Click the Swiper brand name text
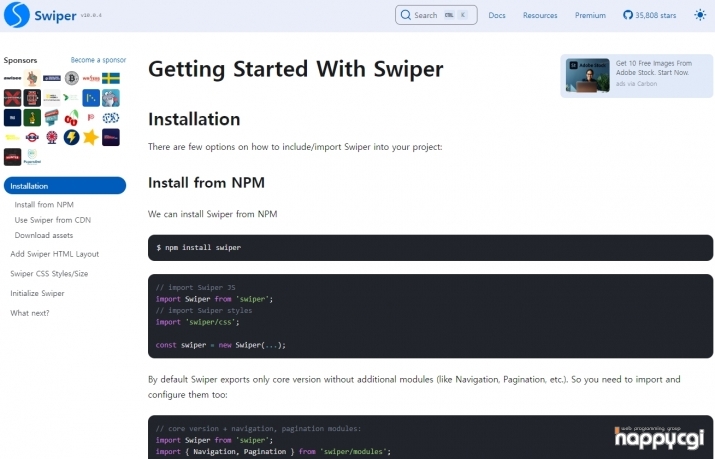 click(x=55, y=15)
